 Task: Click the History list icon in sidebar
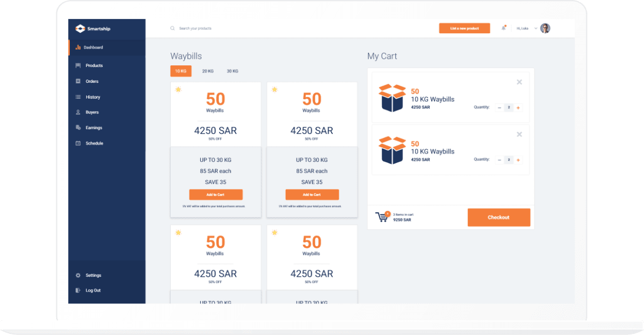click(78, 97)
